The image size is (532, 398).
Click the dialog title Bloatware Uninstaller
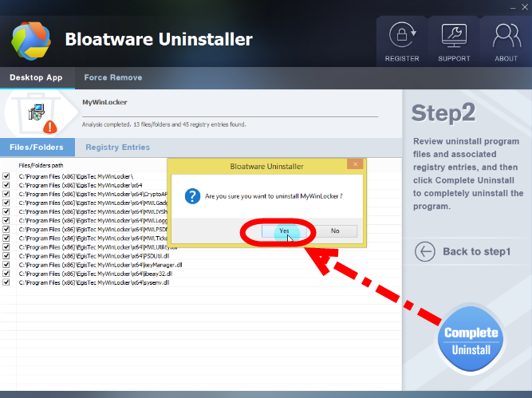point(266,166)
